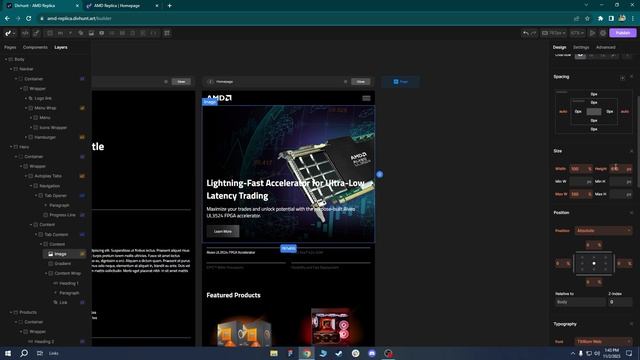
Task: Click the breakpoint width control in top toolbar
Action: tap(554, 33)
